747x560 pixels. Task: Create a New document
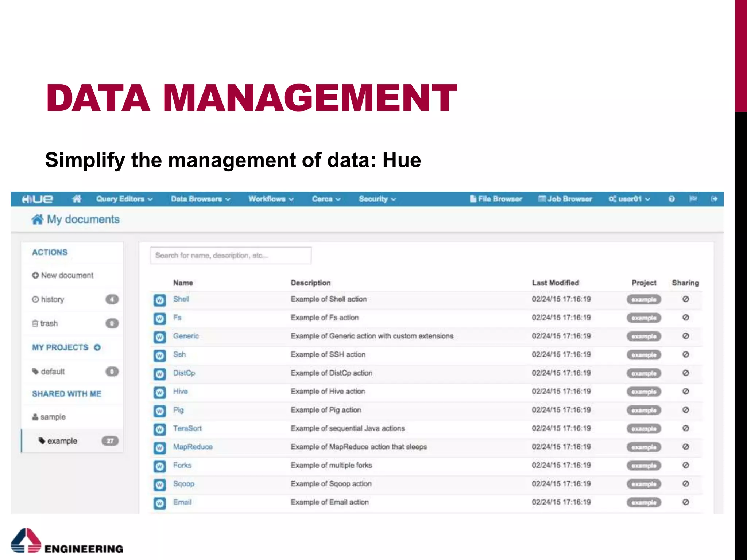point(63,275)
